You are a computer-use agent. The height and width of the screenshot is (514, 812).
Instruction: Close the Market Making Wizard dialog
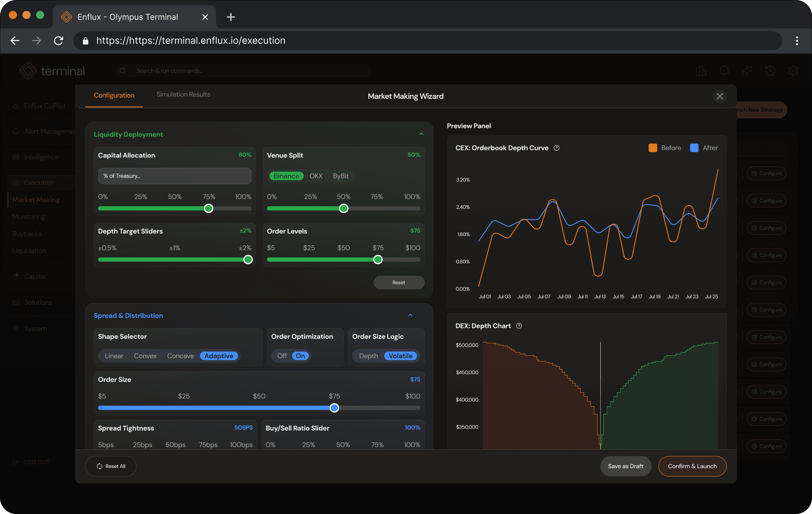[720, 96]
